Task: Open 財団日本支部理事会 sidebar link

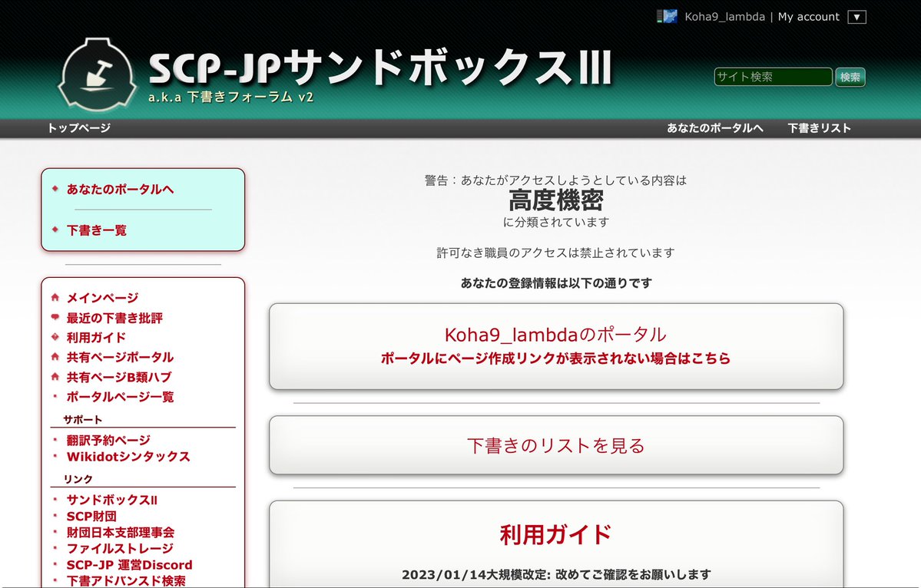Action: (x=121, y=532)
